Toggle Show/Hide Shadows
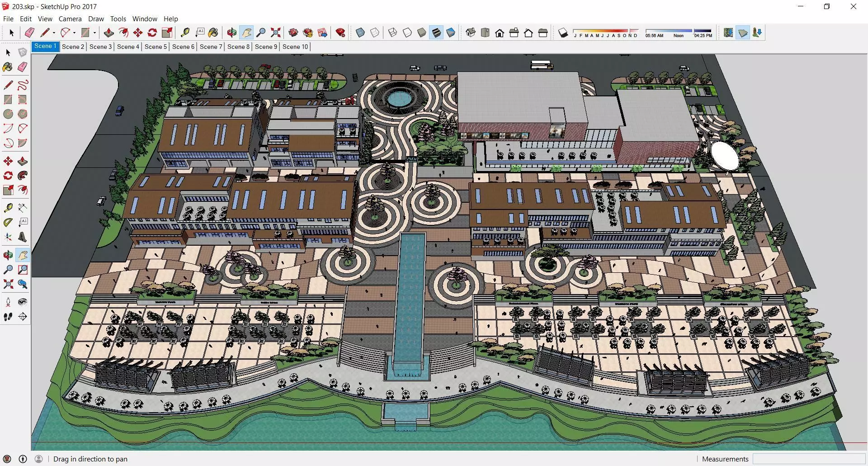 point(563,33)
